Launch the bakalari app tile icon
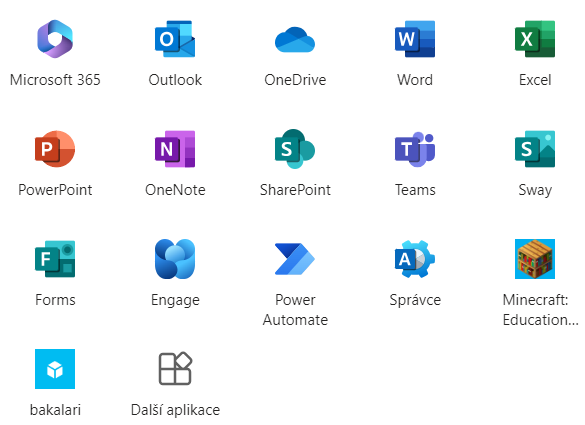This screenshot has width=585, height=425. [x=55, y=369]
